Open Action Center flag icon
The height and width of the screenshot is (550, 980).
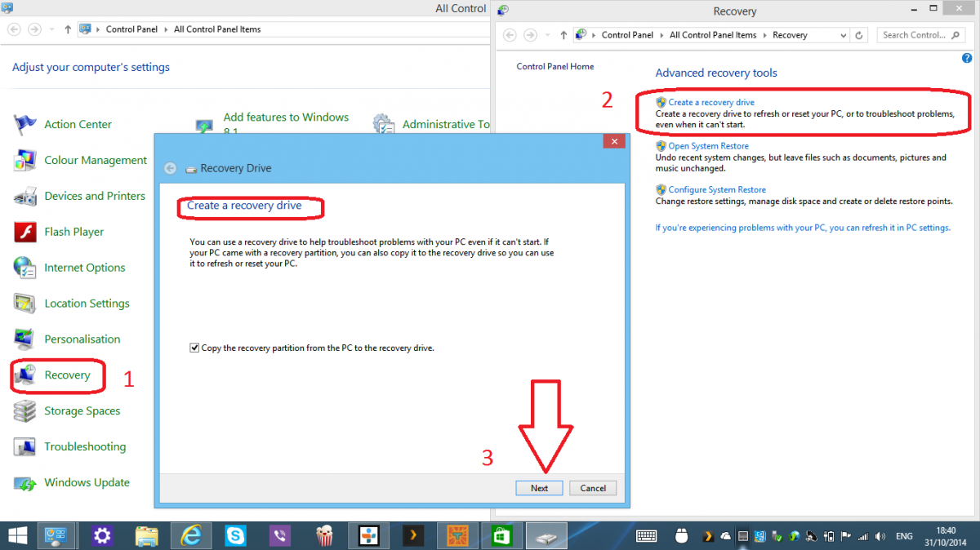25,124
